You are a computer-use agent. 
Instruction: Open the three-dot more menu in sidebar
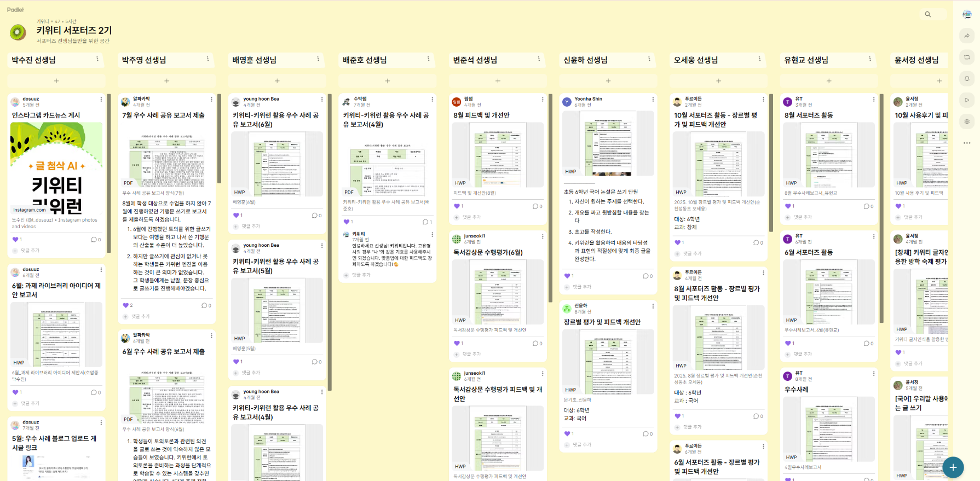point(967,143)
